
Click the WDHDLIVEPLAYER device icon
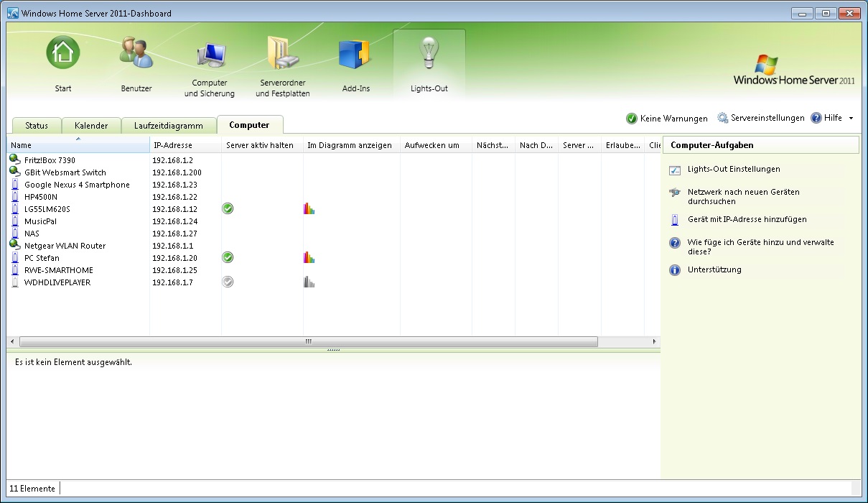coord(15,282)
